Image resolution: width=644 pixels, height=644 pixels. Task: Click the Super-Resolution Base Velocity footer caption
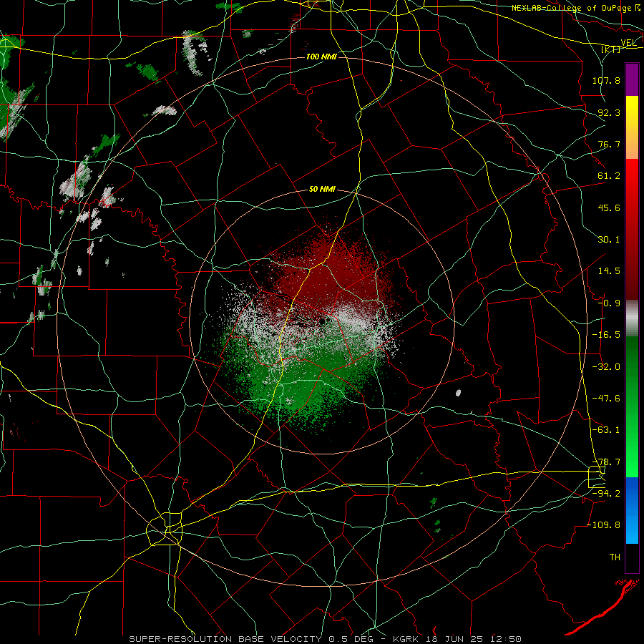click(326, 639)
